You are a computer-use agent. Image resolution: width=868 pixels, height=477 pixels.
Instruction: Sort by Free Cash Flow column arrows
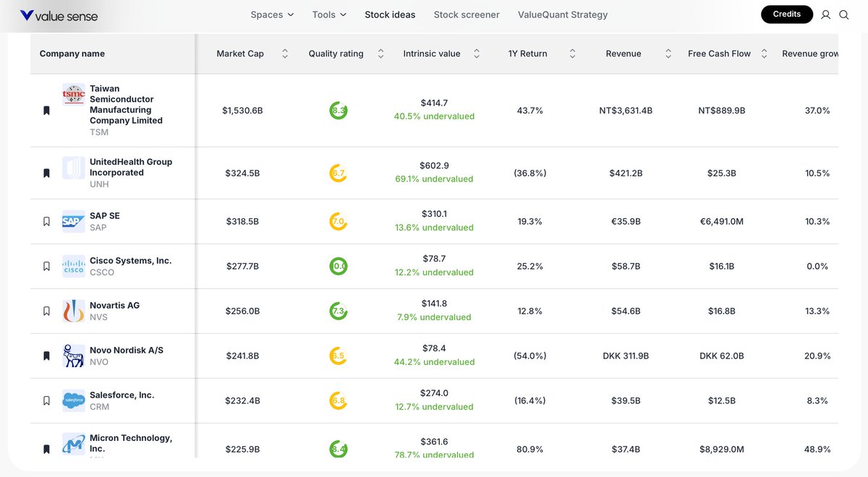coord(765,53)
